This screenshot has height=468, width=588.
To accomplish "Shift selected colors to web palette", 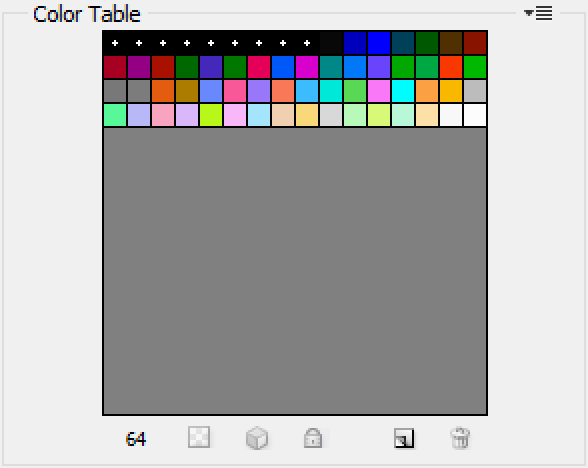I will (x=257, y=438).
